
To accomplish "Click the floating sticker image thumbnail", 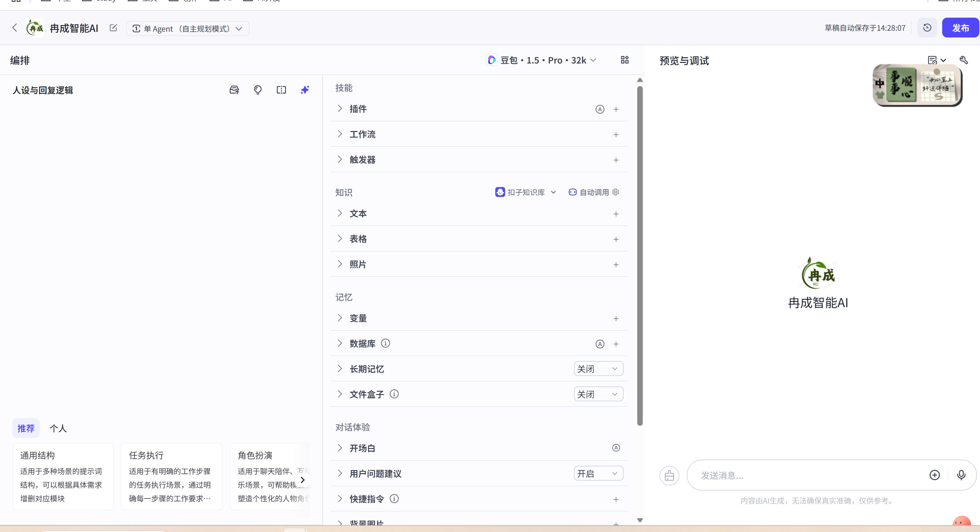I will tap(917, 85).
